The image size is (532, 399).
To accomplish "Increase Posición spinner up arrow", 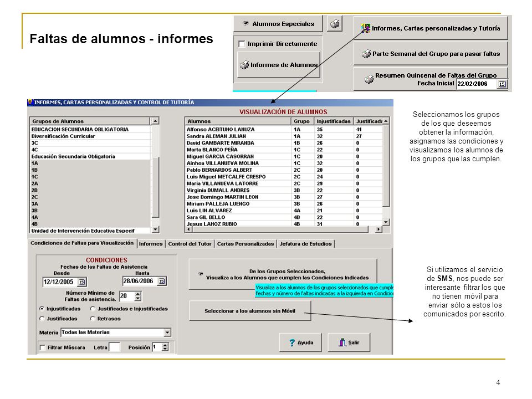I will 165,345.
